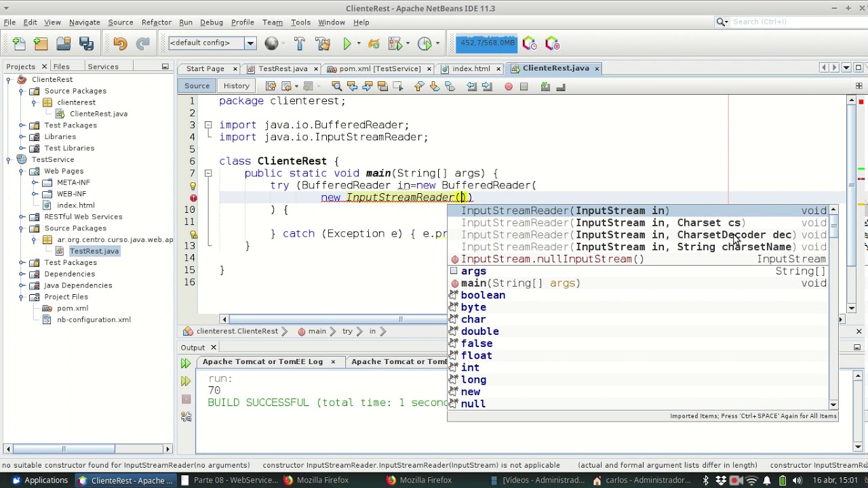The height and width of the screenshot is (488, 868).
Task: Build project with the hammer icon
Action: point(300,44)
